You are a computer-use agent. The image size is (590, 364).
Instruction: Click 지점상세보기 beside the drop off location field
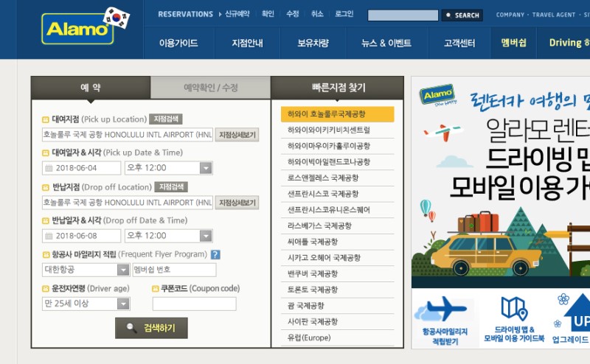(237, 203)
